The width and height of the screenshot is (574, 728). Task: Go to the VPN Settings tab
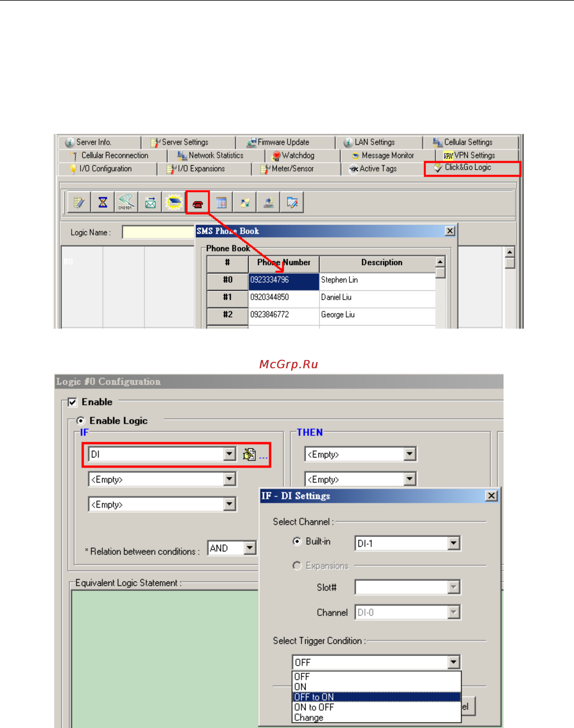point(477,156)
